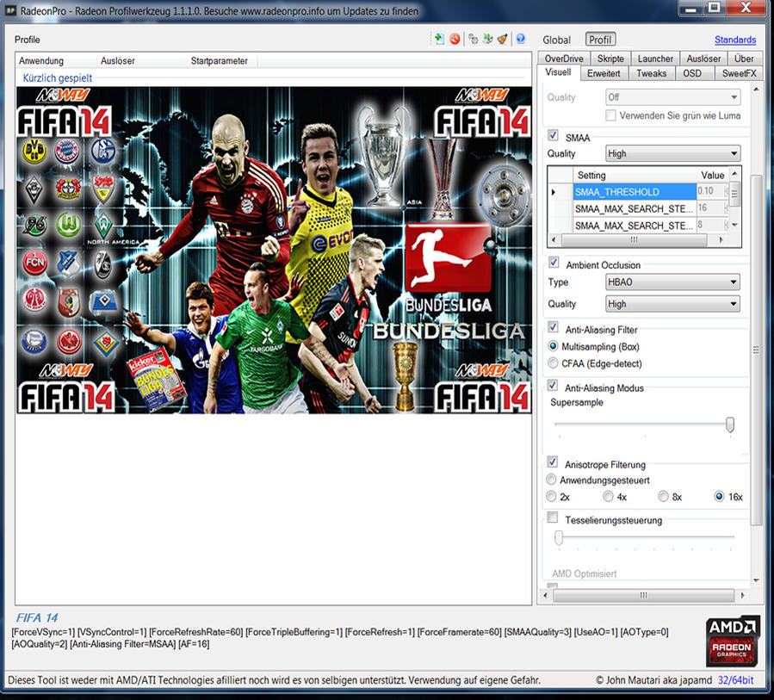774x700 pixels.
Task: Open the OverDrive tab
Action: tap(564, 59)
